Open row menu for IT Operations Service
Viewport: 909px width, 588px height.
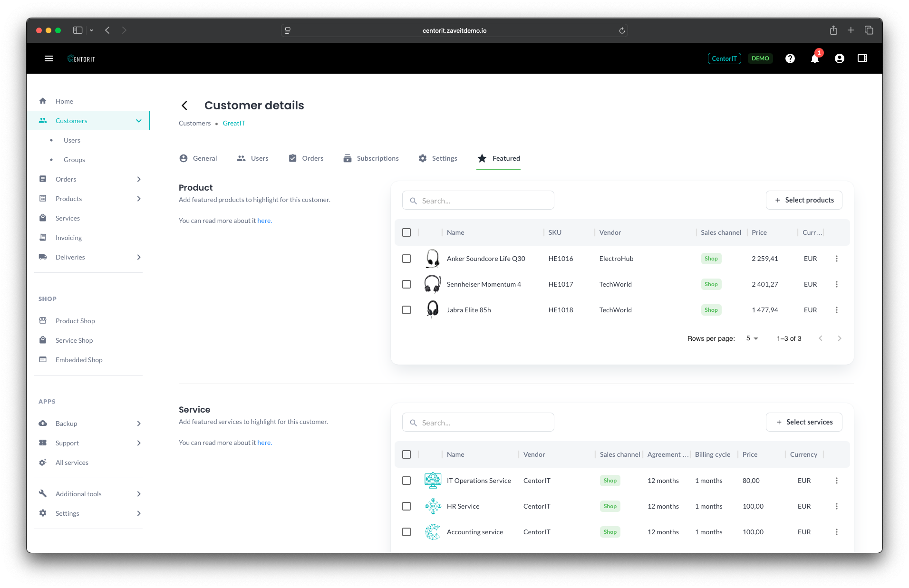click(837, 481)
